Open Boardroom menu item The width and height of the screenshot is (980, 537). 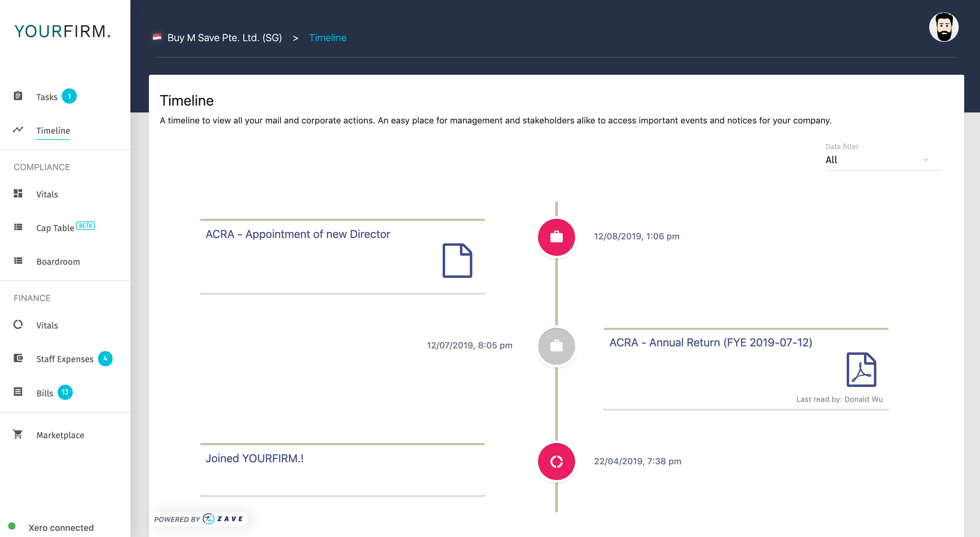[x=58, y=262]
